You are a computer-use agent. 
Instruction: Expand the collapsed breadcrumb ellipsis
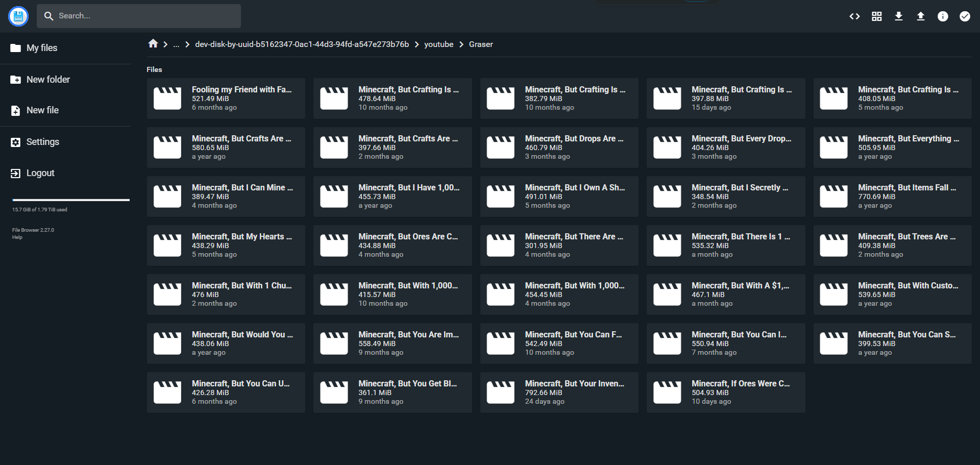click(x=176, y=44)
